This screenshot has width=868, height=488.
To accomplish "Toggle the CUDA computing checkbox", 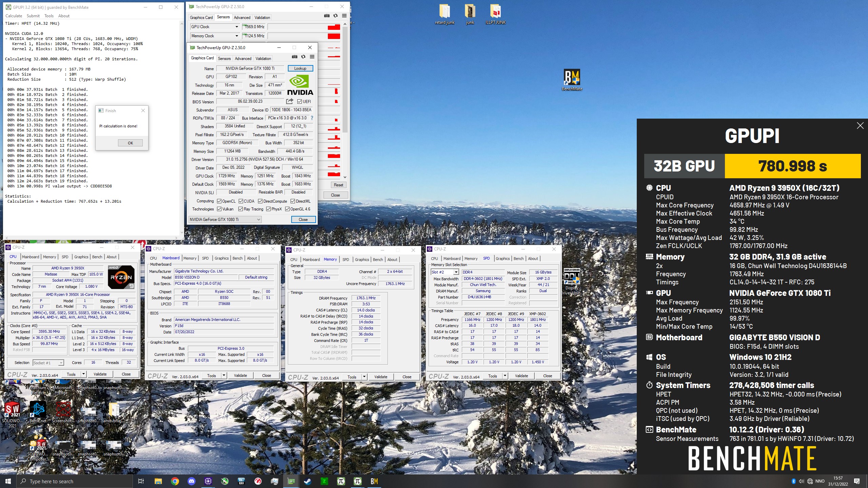I will coord(241,201).
